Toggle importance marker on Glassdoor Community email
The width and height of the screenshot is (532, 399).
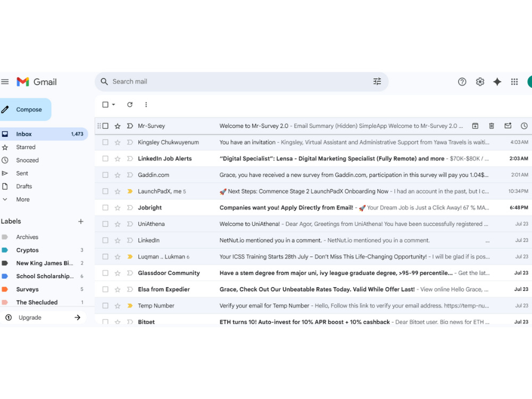point(130,273)
